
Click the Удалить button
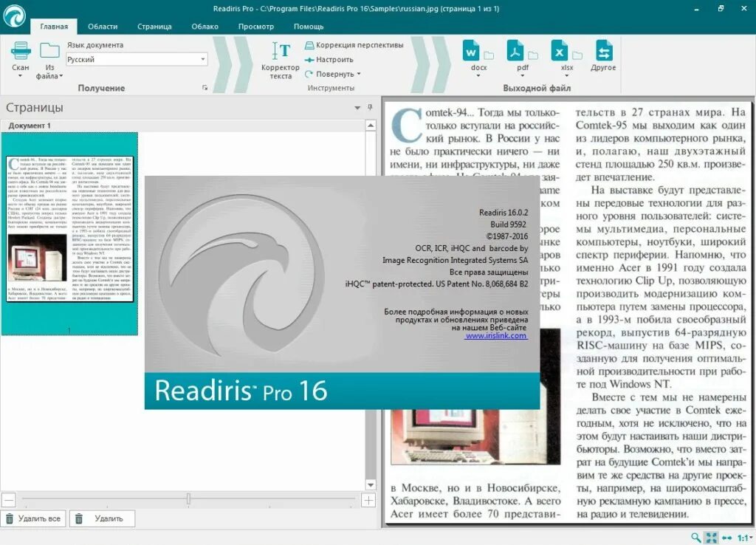102,518
